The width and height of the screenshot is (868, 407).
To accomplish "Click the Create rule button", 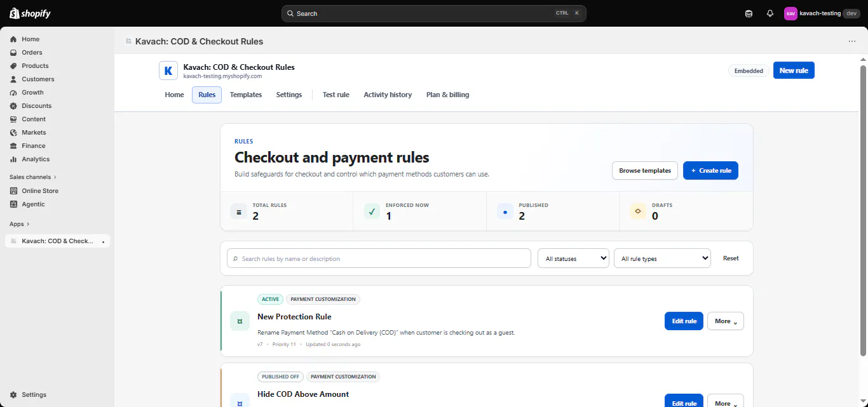I will tap(710, 170).
